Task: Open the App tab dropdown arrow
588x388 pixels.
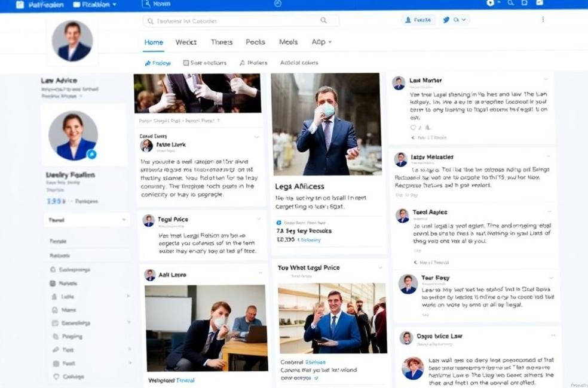Action: tap(330, 42)
